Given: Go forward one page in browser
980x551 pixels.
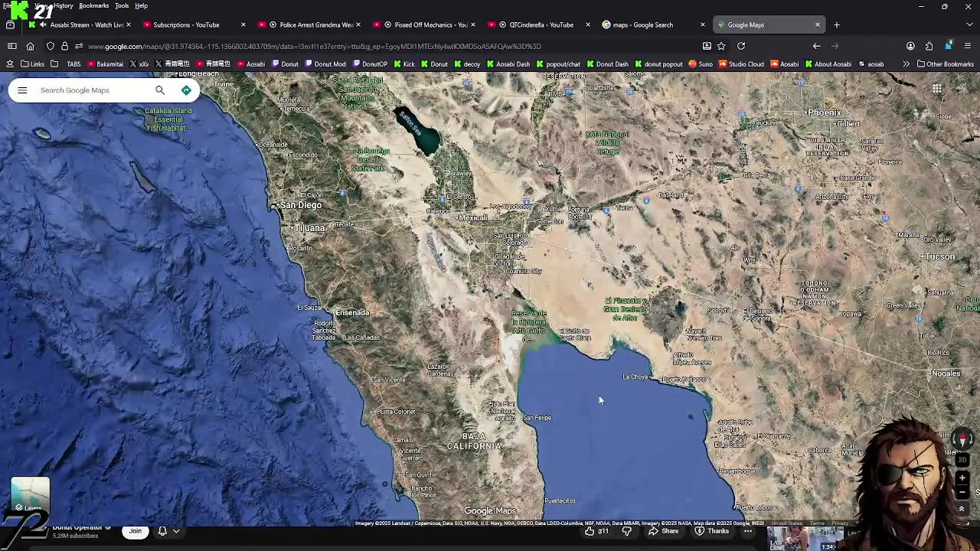Looking at the screenshot, I should pos(835,46).
